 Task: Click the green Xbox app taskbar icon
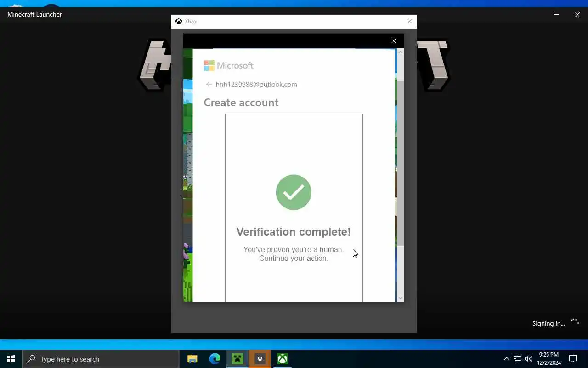coord(283,359)
